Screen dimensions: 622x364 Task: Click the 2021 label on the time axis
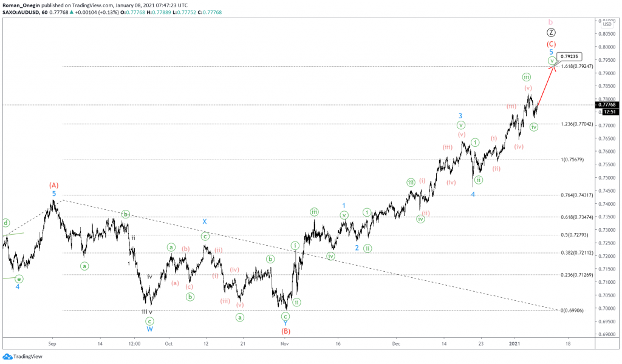pos(514,343)
